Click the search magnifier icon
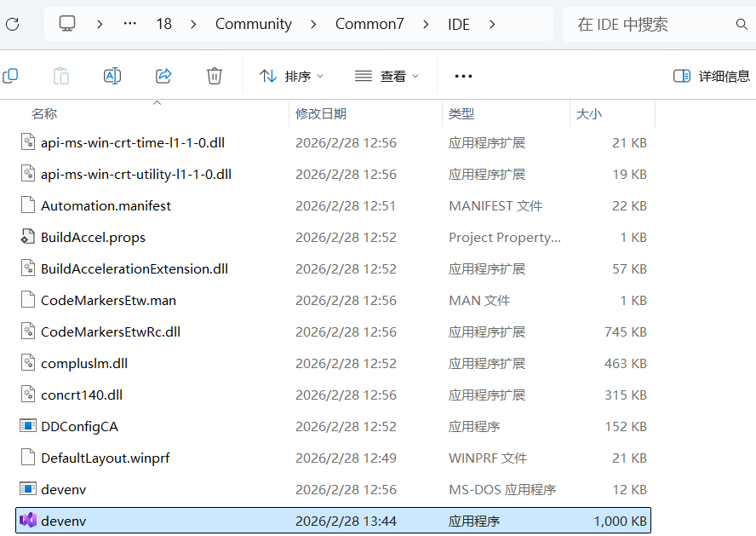The width and height of the screenshot is (756, 536). click(742, 24)
